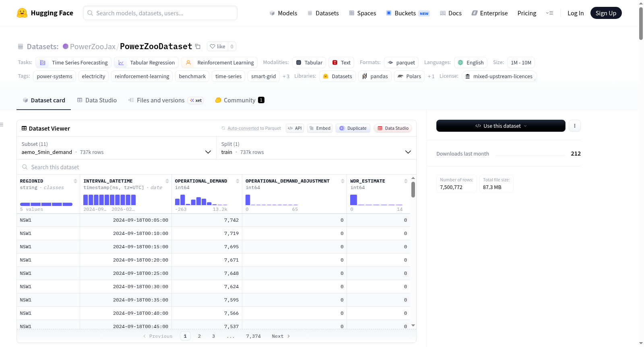This screenshot has width=644, height=347.
Task: Open the Pricing page link
Action: click(527, 13)
